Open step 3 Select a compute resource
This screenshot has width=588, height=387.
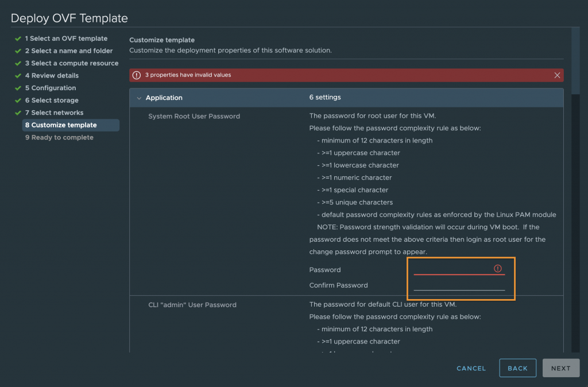tap(72, 63)
